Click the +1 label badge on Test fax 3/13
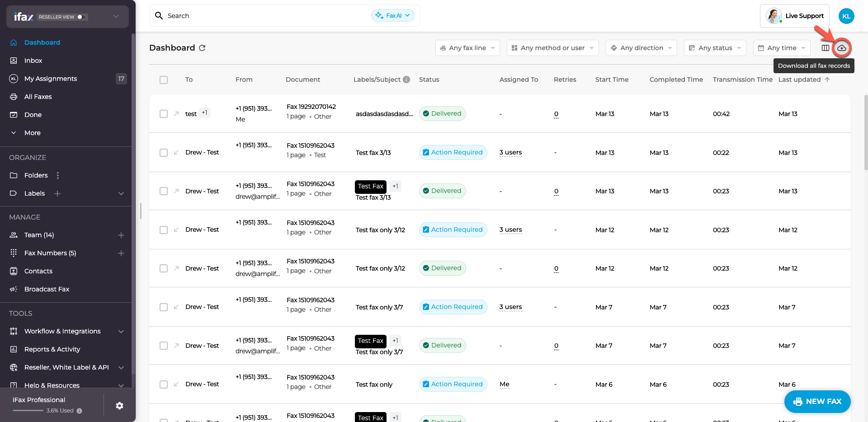The image size is (868, 422). point(396,186)
